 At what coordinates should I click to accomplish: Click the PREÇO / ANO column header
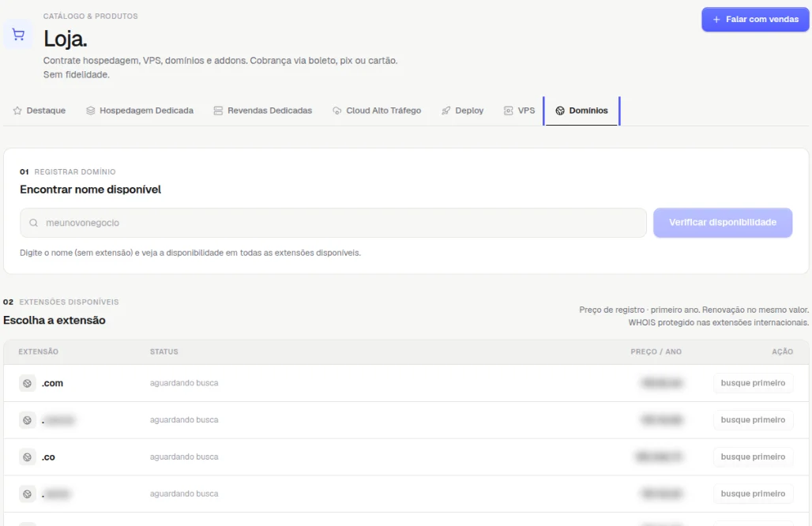pos(656,351)
